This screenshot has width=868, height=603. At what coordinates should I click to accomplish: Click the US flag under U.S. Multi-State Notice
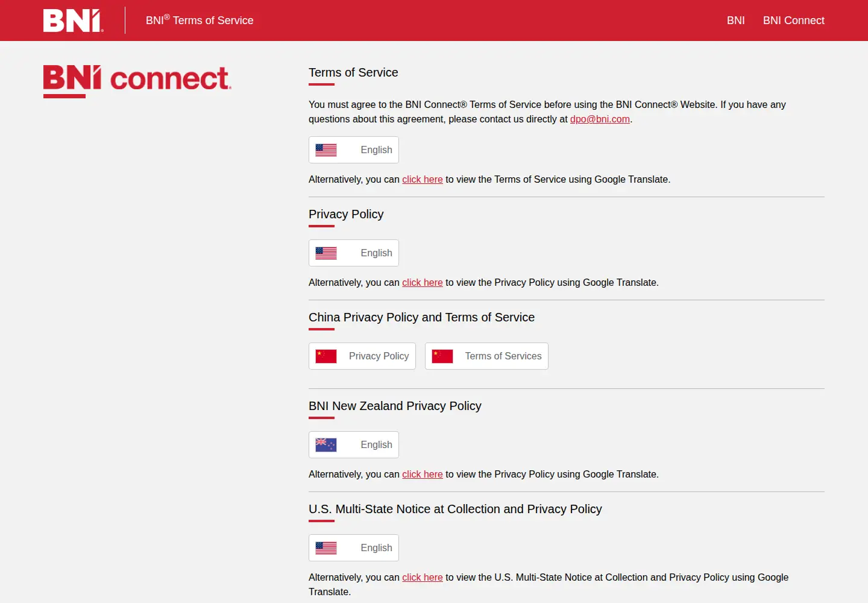(x=326, y=548)
